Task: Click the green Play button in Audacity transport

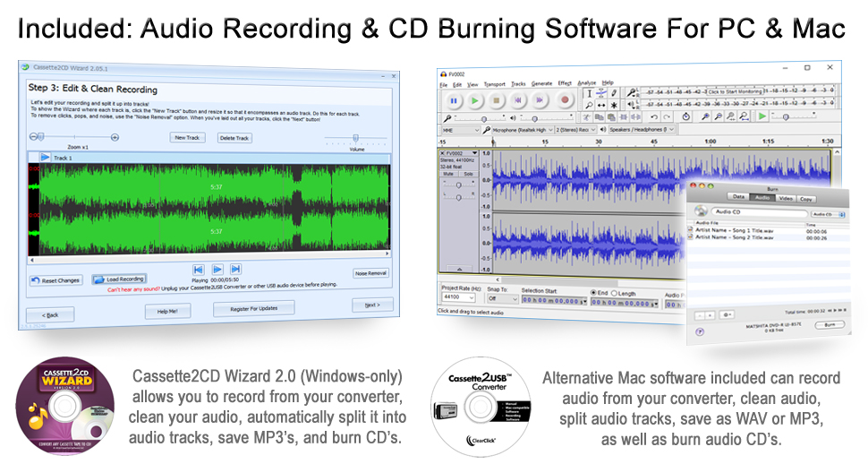Action: (x=474, y=100)
